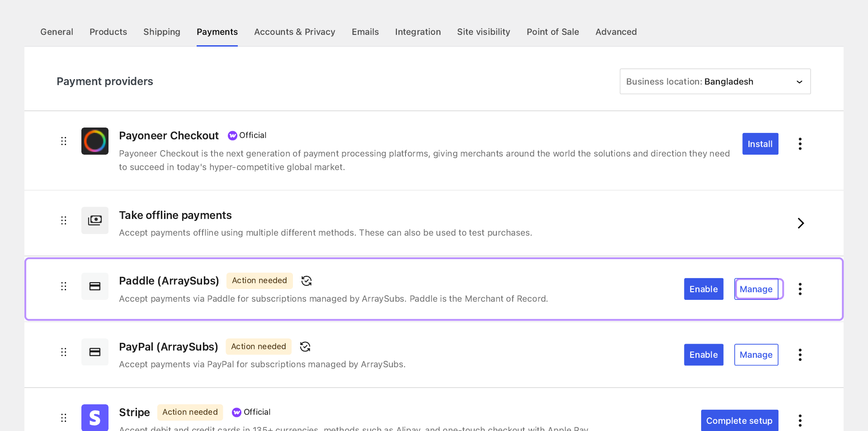The width and height of the screenshot is (868, 431).
Task: Click the Payoneer Checkout logo
Action: pos(95,141)
